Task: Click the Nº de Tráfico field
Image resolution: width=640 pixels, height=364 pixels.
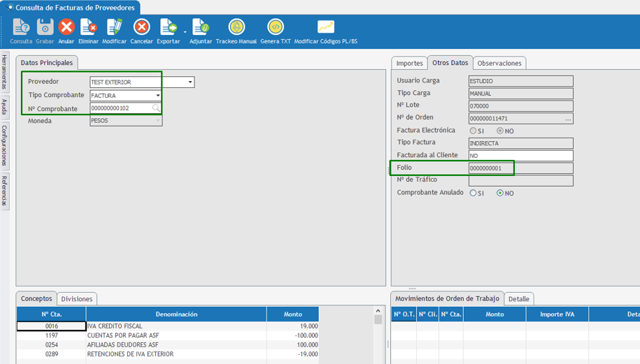Action: pyautogui.click(x=521, y=180)
